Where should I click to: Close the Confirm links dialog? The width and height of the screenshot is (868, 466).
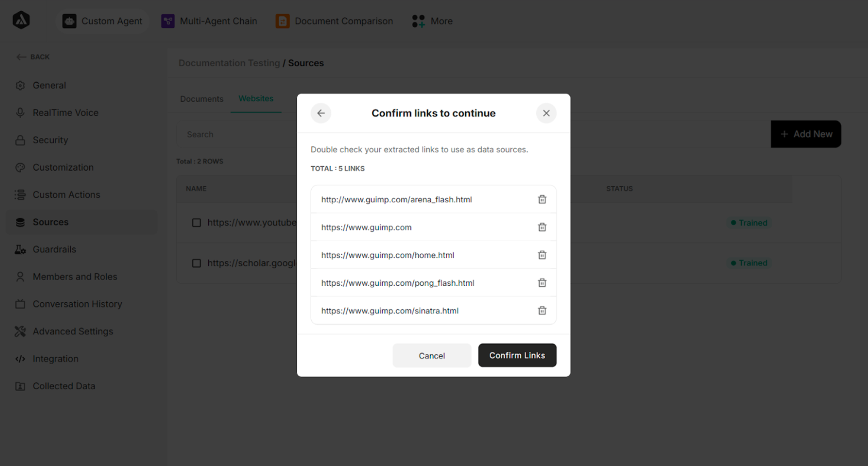[546, 113]
